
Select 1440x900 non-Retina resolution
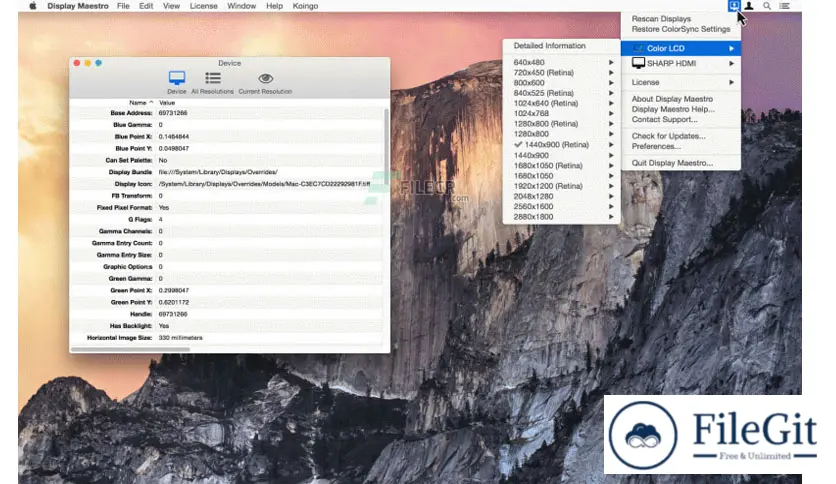531,155
